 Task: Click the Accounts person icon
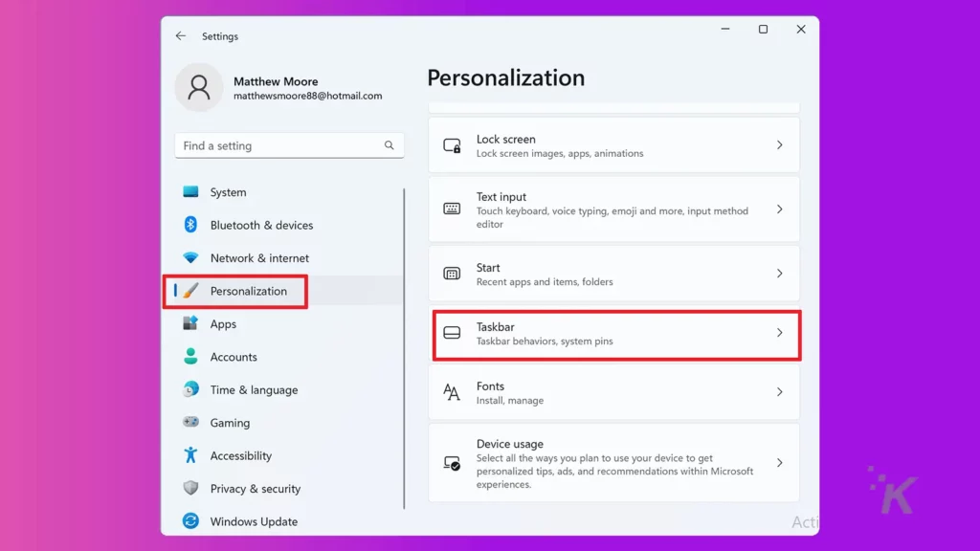click(x=190, y=356)
